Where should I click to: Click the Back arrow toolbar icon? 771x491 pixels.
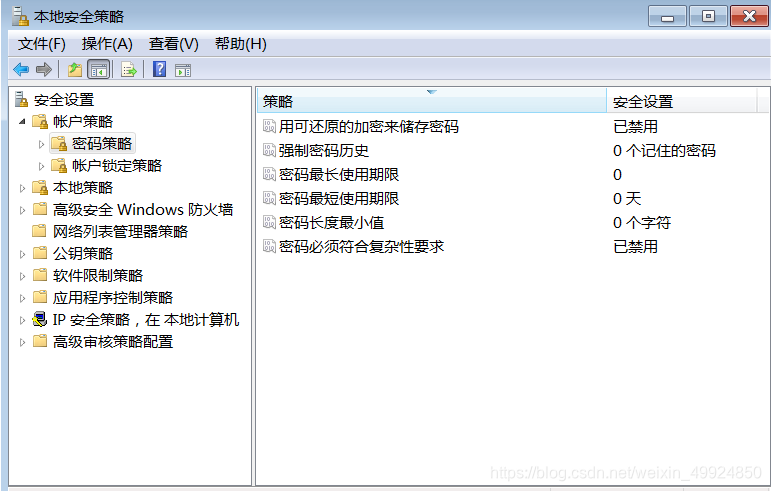[x=21, y=69]
